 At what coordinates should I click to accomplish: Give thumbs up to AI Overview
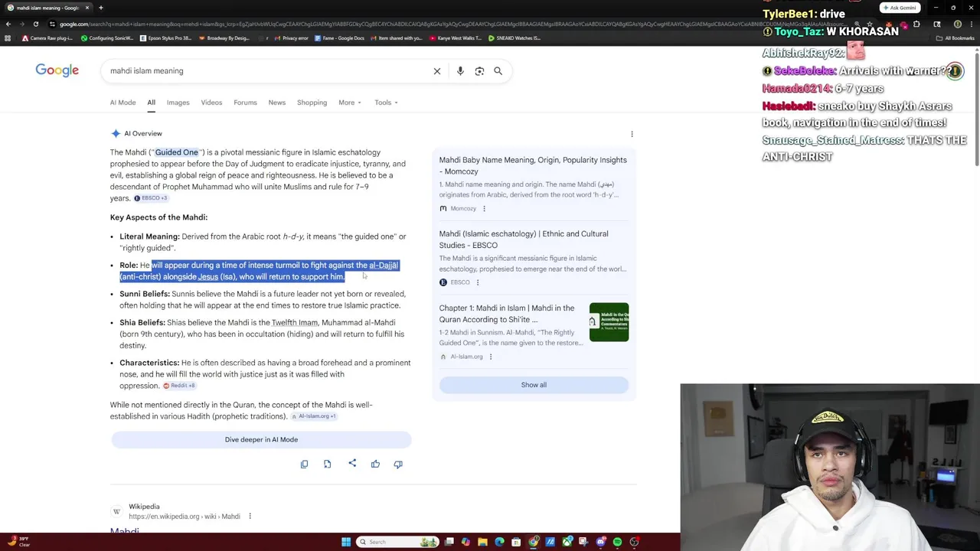(375, 464)
